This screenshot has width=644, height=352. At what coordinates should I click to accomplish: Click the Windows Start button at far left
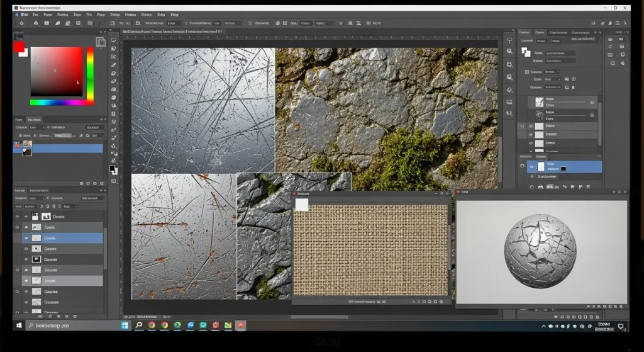tap(19, 326)
